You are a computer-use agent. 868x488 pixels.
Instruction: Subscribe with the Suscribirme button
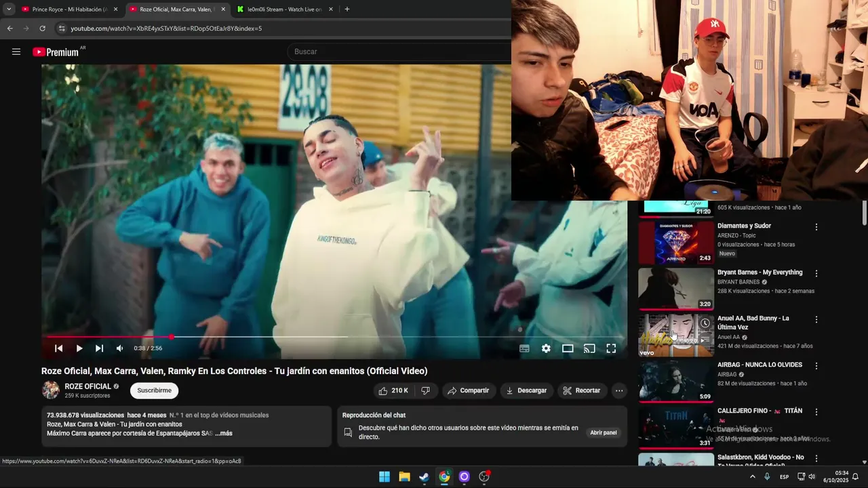tap(155, 390)
